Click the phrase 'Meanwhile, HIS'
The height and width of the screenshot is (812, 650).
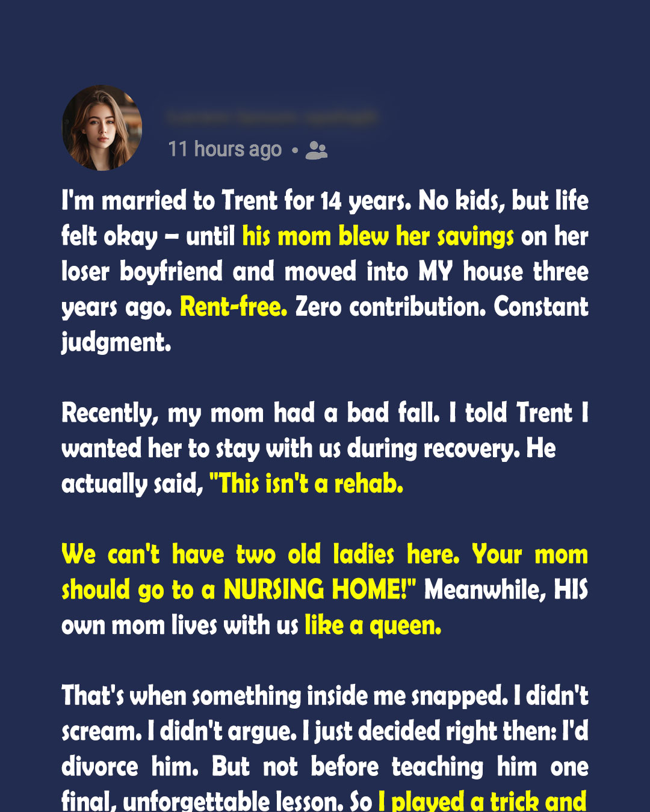point(506,589)
